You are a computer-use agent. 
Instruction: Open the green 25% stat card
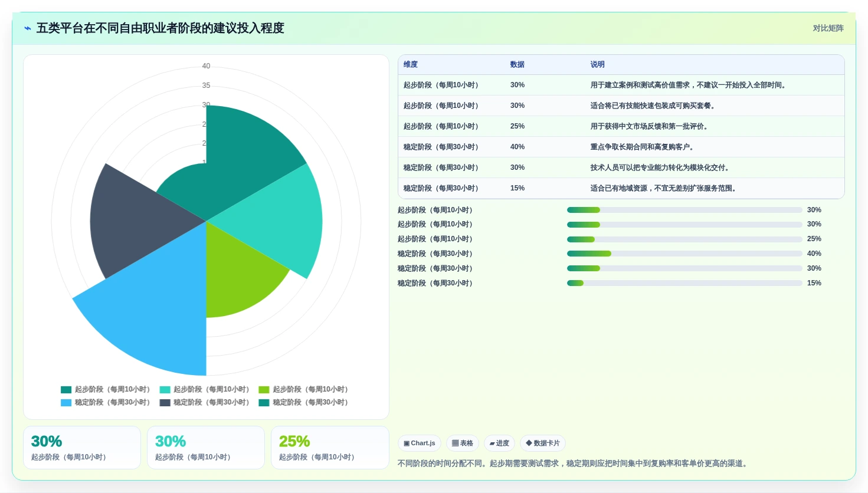[330, 448]
